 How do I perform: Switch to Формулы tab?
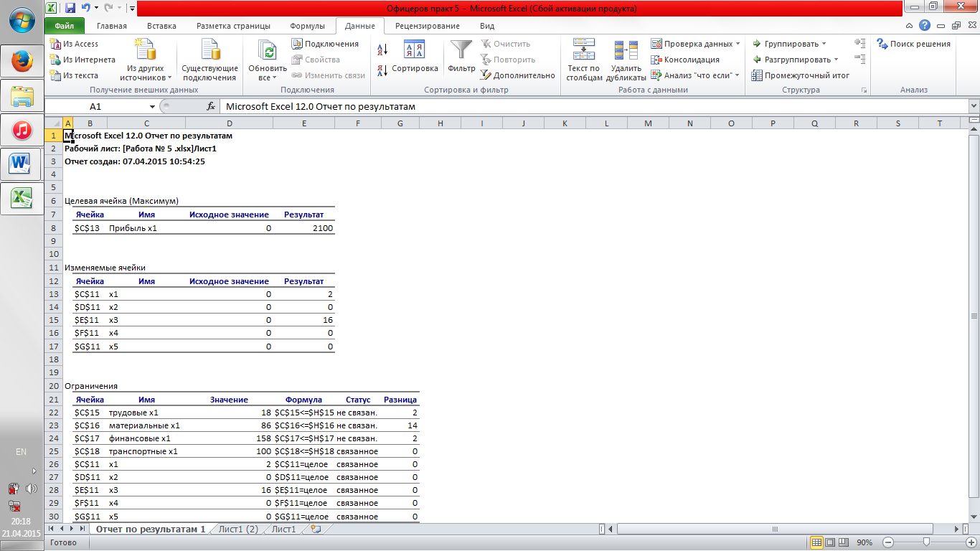307,26
